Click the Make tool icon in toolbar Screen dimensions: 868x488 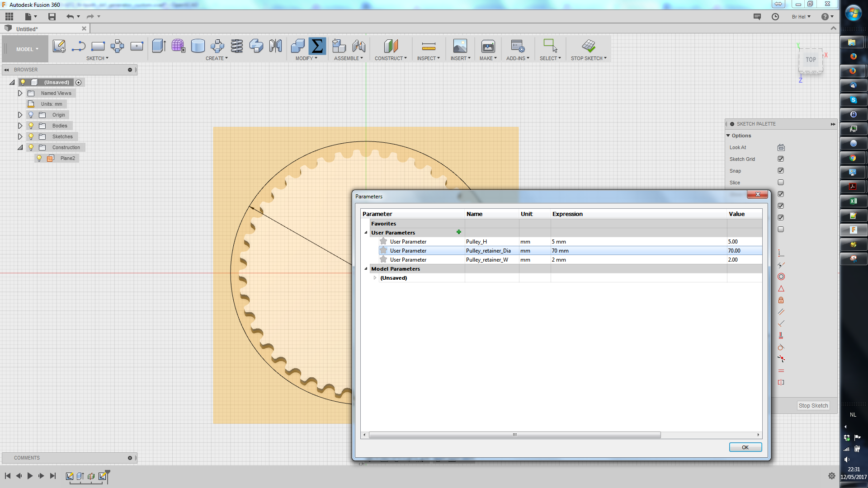(488, 47)
